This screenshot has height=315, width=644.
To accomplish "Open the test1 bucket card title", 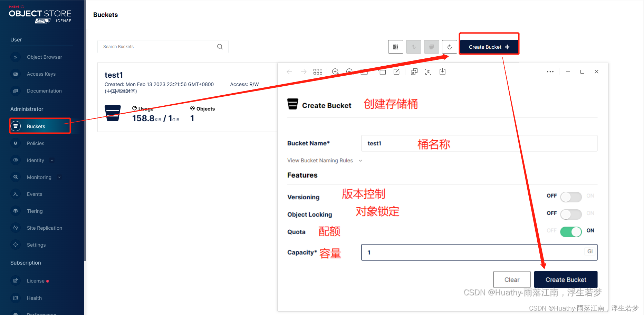I will coord(114,75).
